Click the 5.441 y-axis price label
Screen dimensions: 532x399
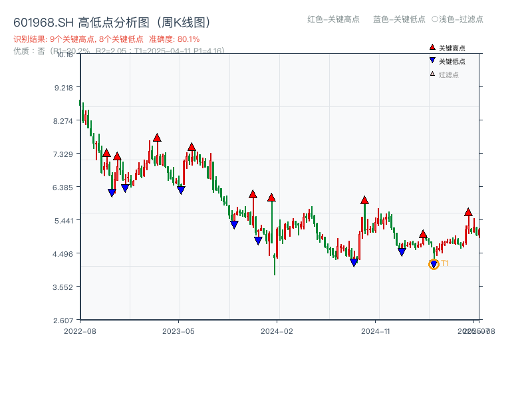click(x=64, y=221)
